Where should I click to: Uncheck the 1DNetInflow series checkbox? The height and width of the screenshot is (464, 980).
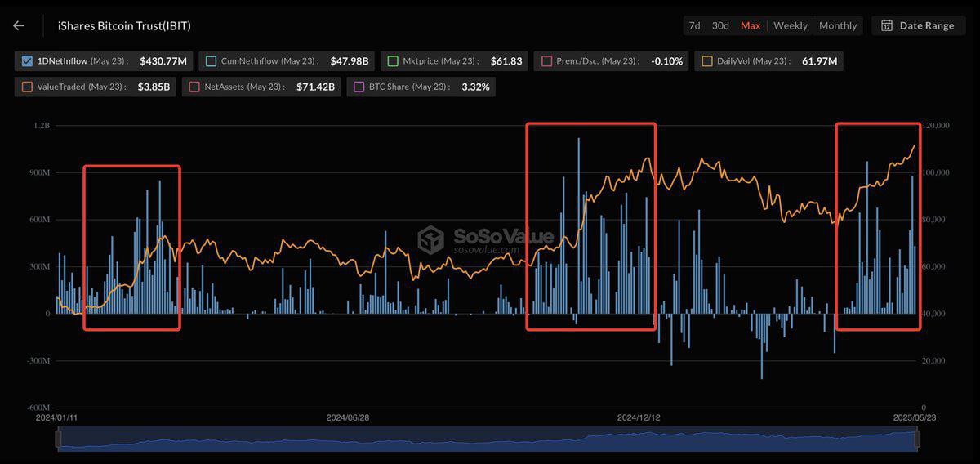click(x=27, y=60)
